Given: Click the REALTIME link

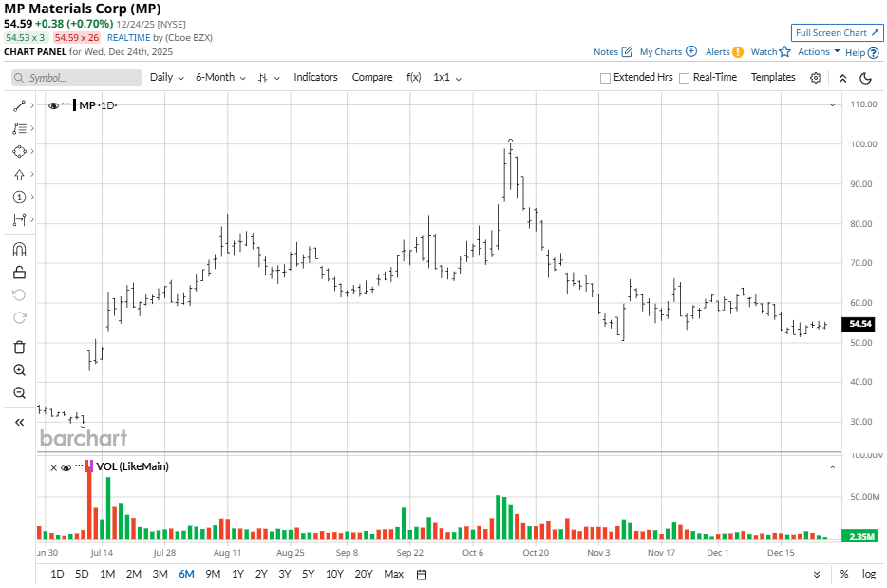Looking at the screenshot, I should (x=128, y=37).
